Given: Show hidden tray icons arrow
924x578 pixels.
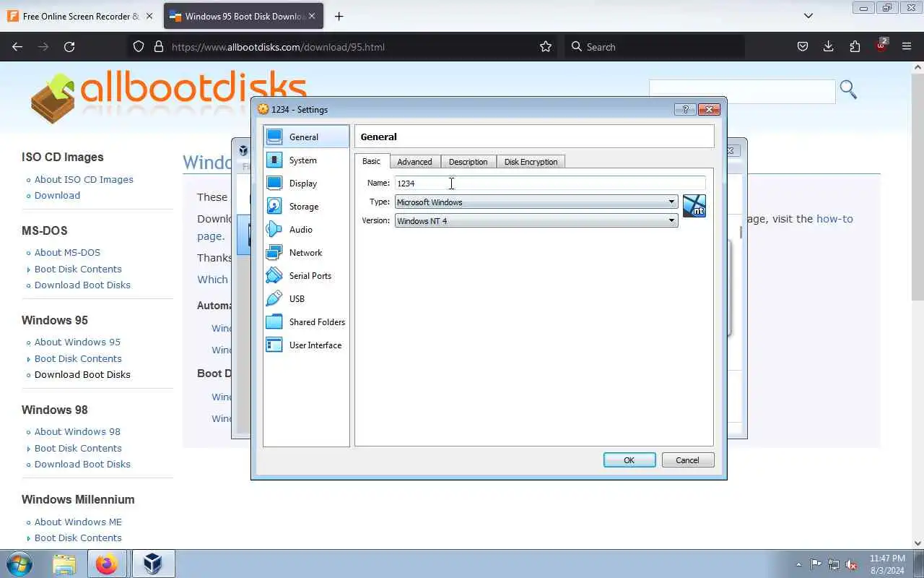Looking at the screenshot, I should (x=798, y=564).
